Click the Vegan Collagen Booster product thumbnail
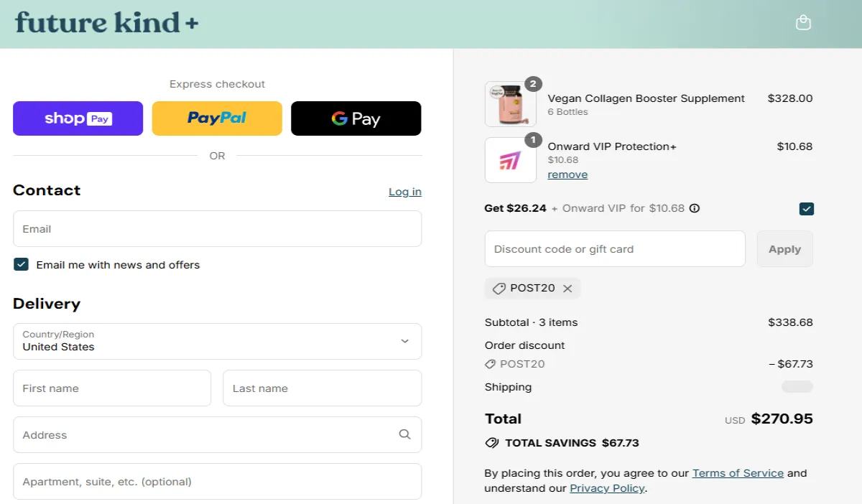862x504 pixels. coord(511,103)
